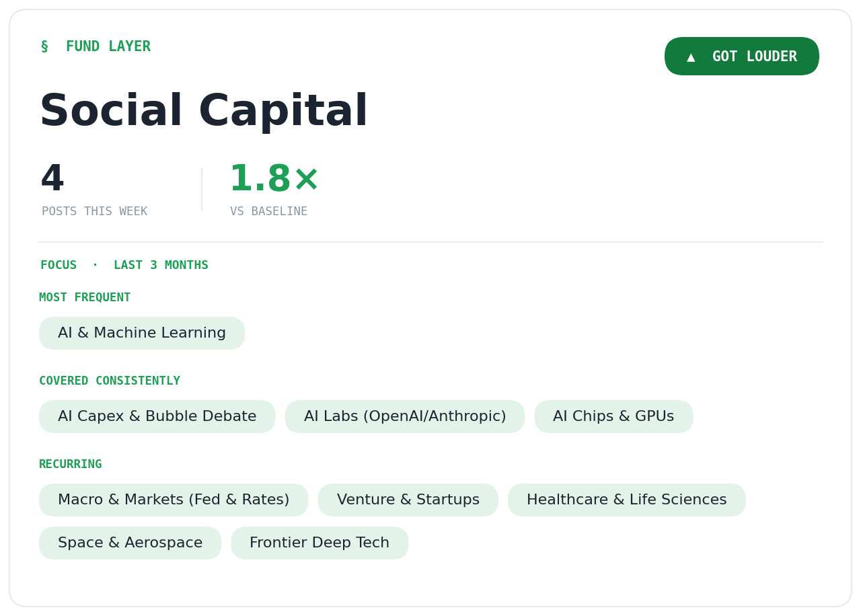Image resolution: width=861 pixels, height=616 pixels.
Task: Click the triangle icon in GOT LOUDER badge
Action: click(x=691, y=57)
